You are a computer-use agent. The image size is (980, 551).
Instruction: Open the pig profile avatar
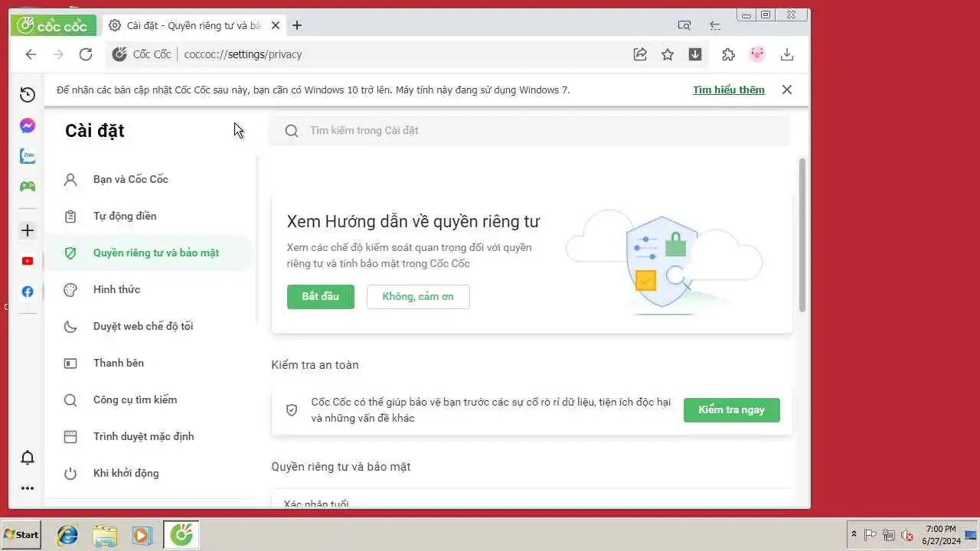tap(757, 54)
